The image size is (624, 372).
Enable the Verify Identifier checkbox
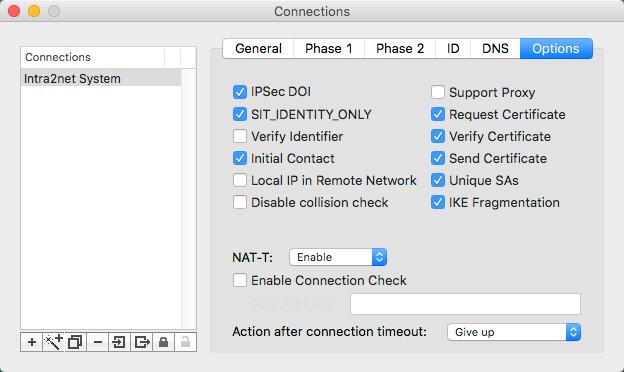click(240, 136)
